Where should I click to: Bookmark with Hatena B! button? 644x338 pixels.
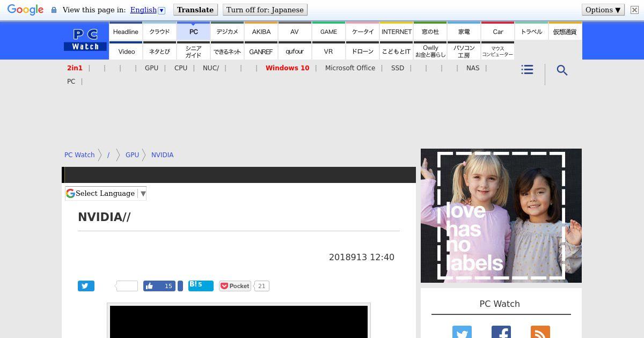click(201, 286)
